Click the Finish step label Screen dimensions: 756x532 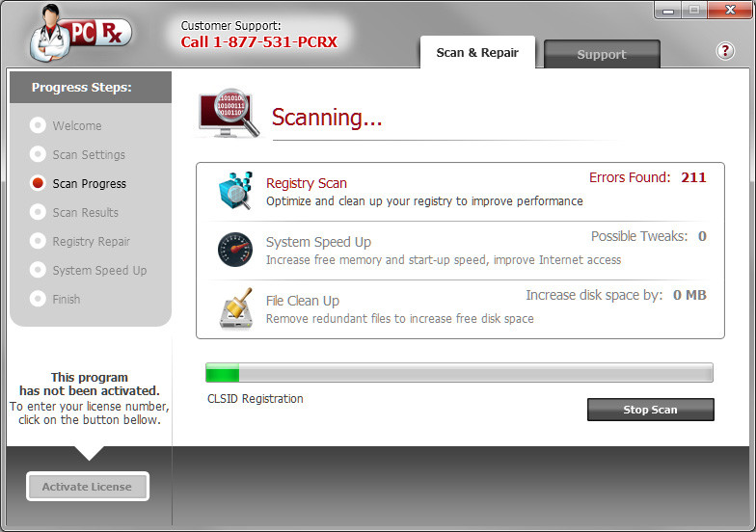(67, 299)
